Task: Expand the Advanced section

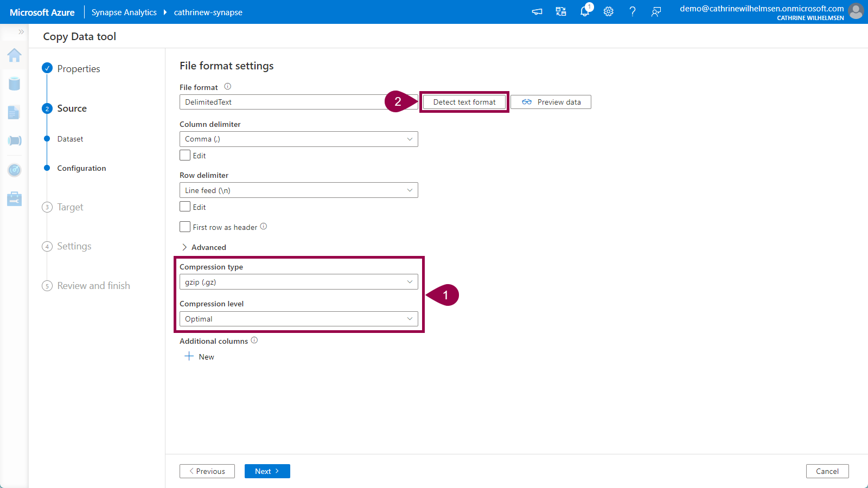Action: (x=204, y=247)
